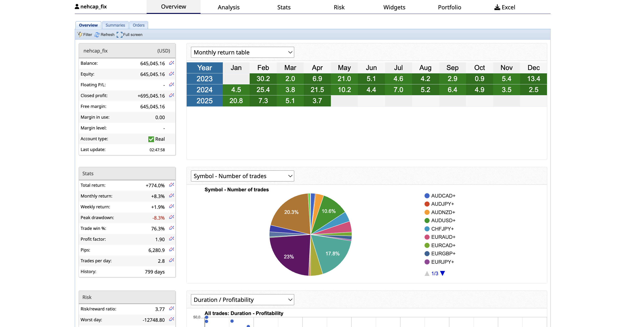Go to next legend page arrow

click(x=443, y=273)
